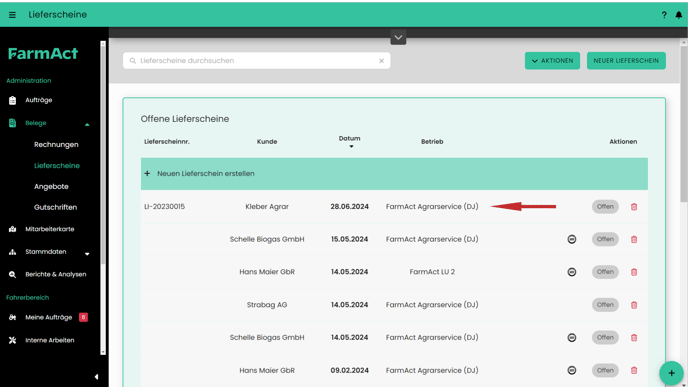
Task: Toggle the Offen status badge for Strabag AG
Action: 605,305
